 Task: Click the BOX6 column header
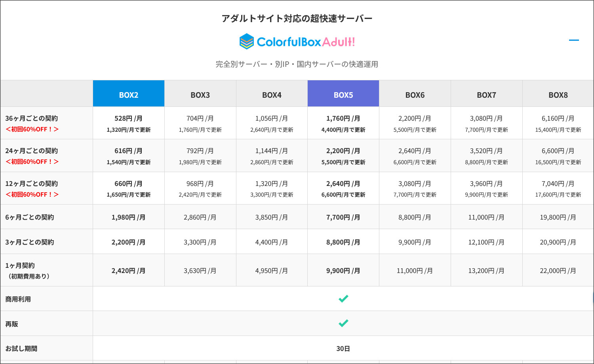point(415,95)
